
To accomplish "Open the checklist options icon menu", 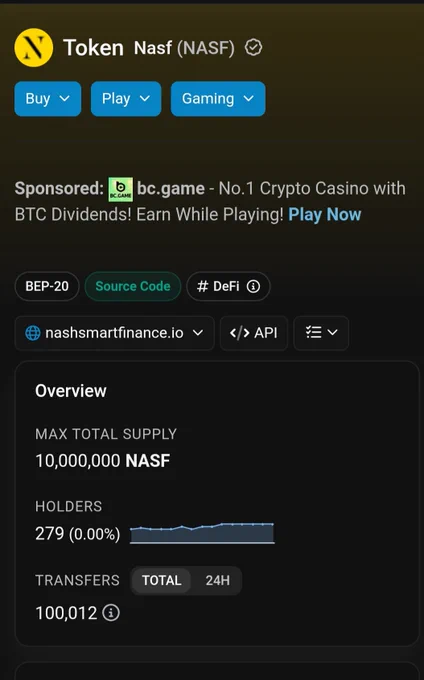I will 321,333.
